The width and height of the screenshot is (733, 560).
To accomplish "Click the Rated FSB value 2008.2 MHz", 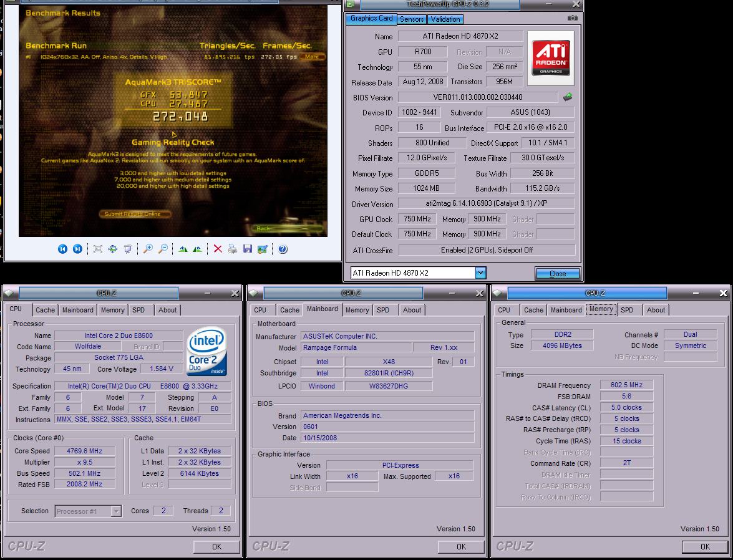I will (84, 485).
